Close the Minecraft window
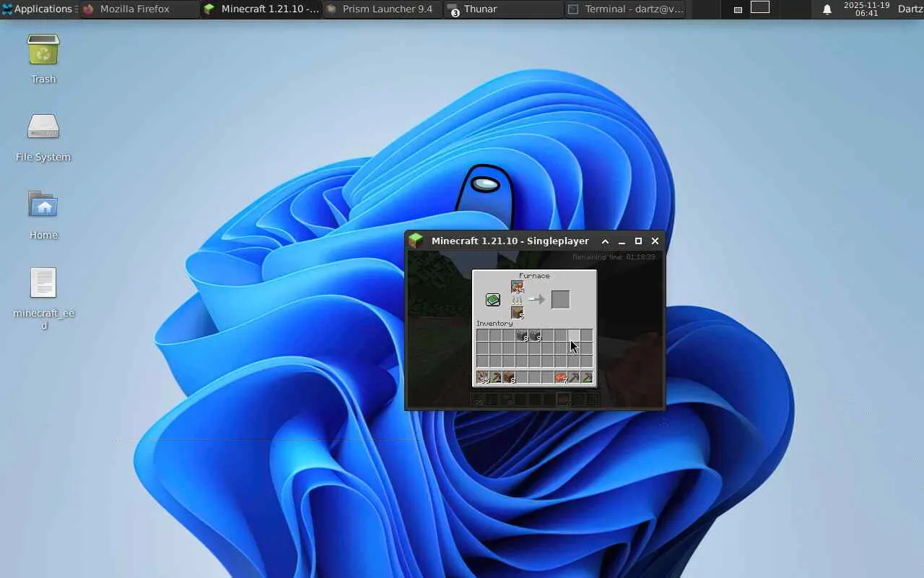Screen dimensions: 924x578 [x=655, y=241]
